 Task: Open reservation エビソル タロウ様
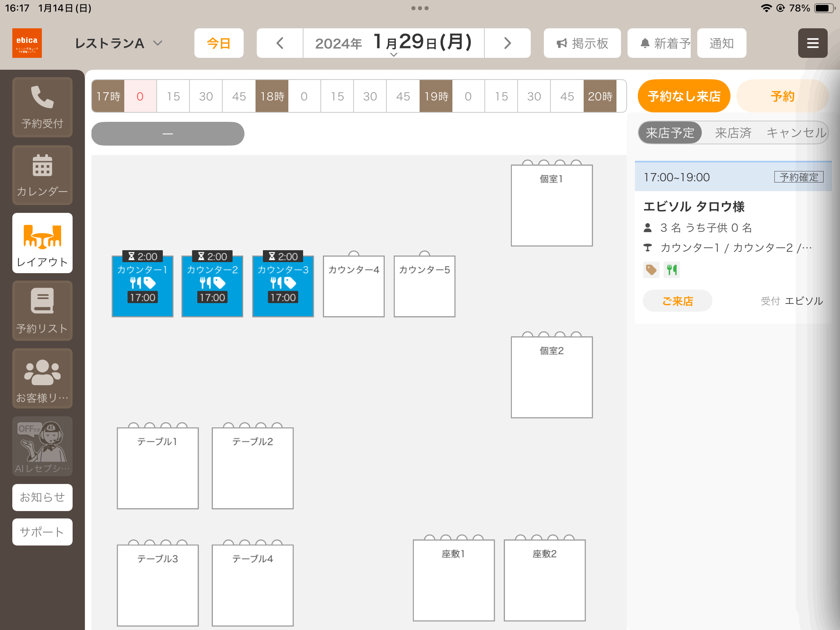(x=694, y=206)
